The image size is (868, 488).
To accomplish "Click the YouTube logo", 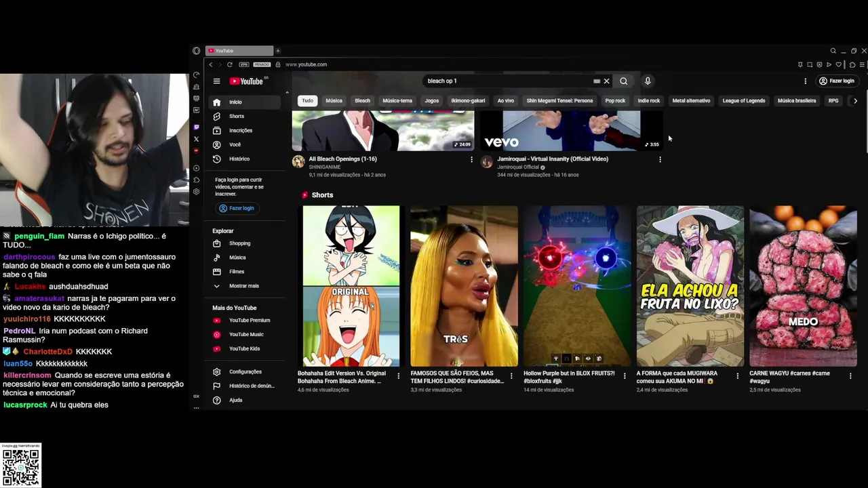I will tap(248, 81).
